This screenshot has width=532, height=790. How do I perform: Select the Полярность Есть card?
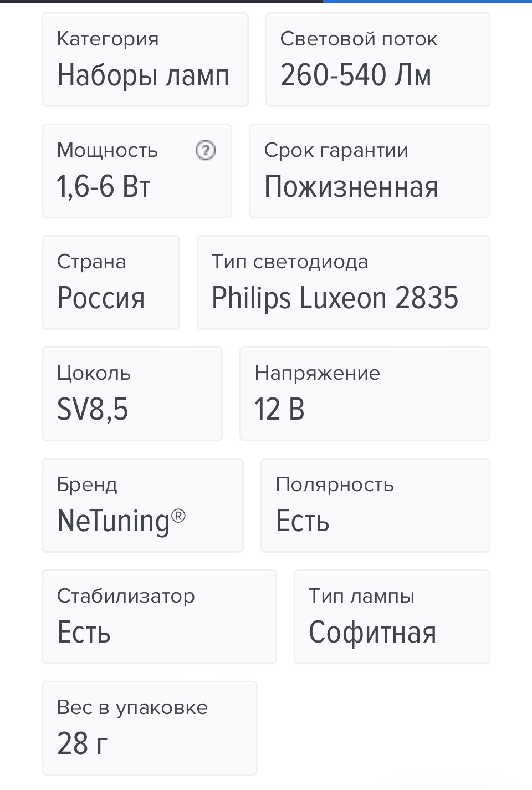tap(375, 506)
